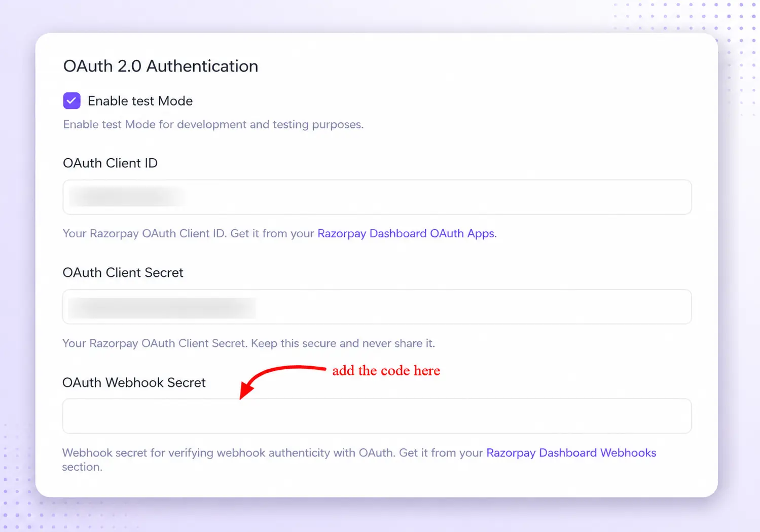760x532 pixels.
Task: Click the empty OAuth Webhook Secret field
Action: [377, 416]
